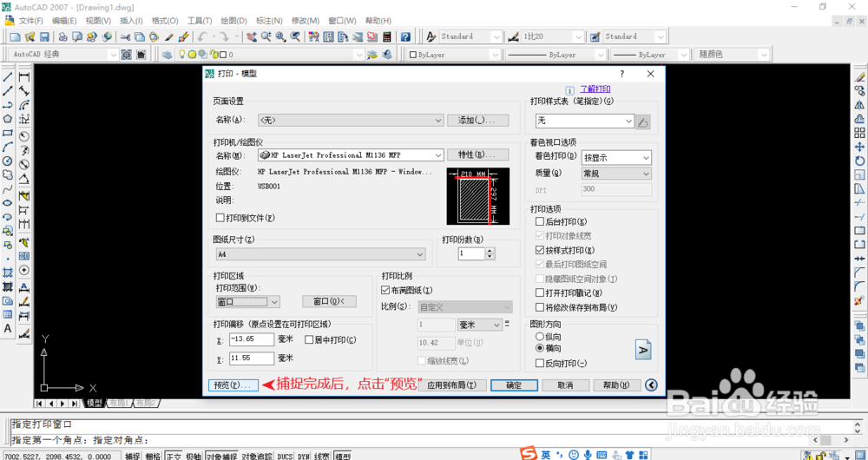Open the page setup 名称 dropdown
868x460 pixels.
(x=351, y=120)
